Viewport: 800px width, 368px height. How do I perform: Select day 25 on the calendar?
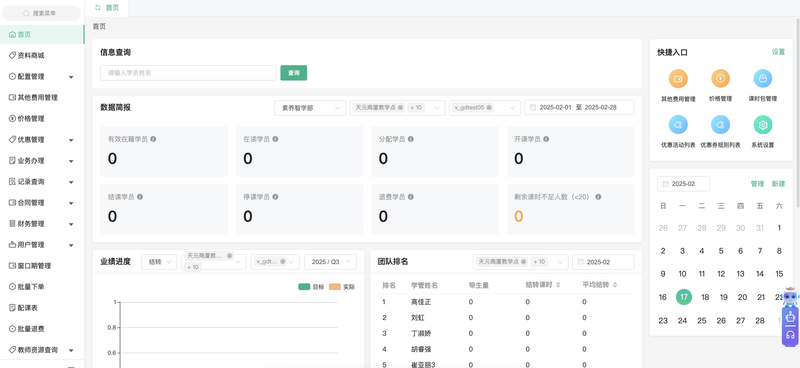click(x=702, y=321)
